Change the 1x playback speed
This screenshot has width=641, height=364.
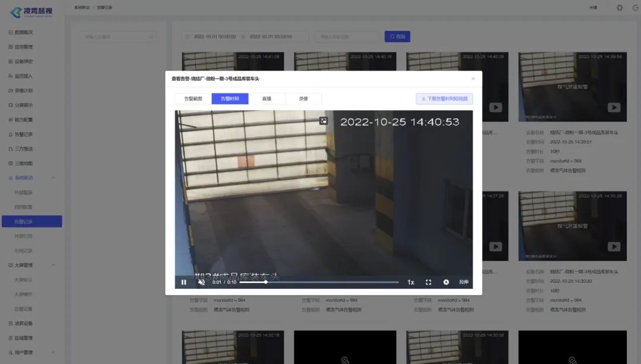click(411, 282)
